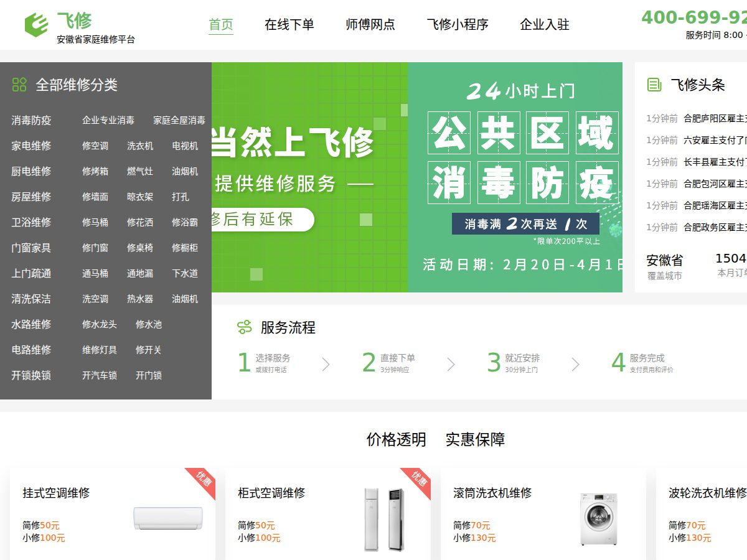Viewport: 747px width, 560px height.
Task: Select 修烤箱 link
Action: pos(95,171)
